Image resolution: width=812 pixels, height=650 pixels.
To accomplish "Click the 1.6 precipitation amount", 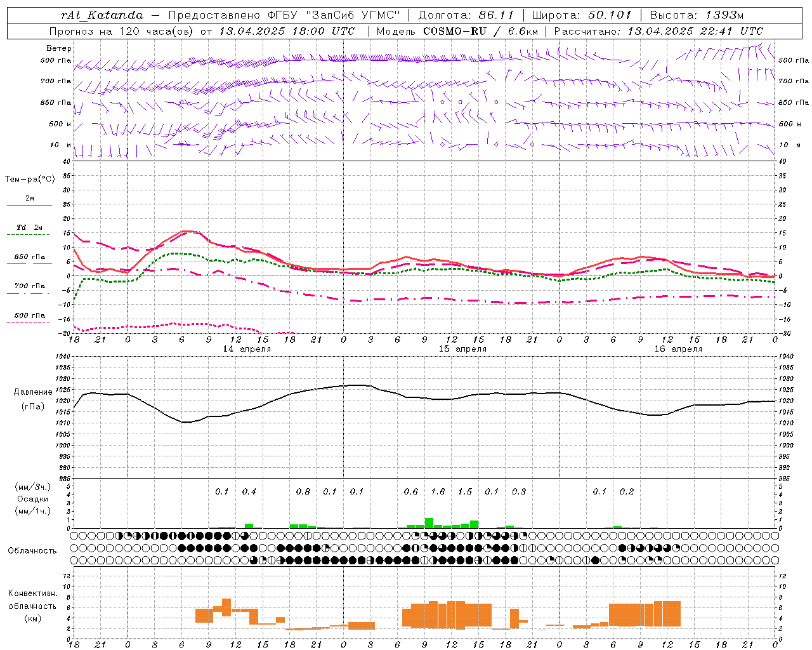I will coord(438,492).
